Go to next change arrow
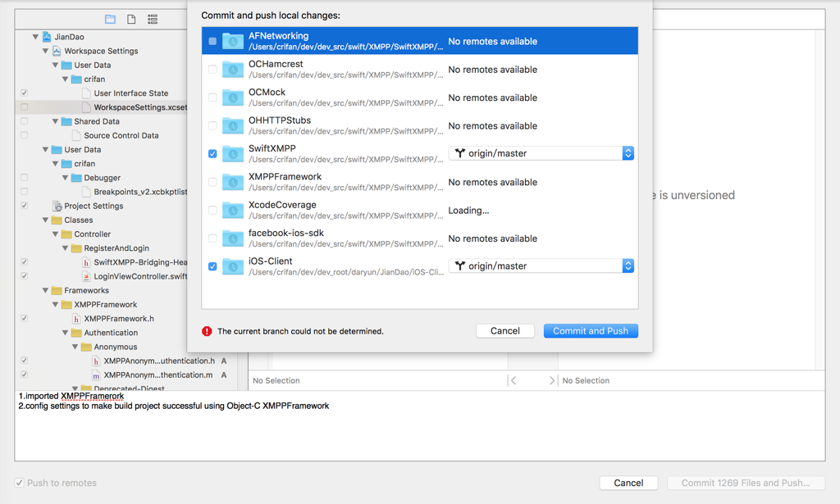The image size is (840, 504). (551, 380)
